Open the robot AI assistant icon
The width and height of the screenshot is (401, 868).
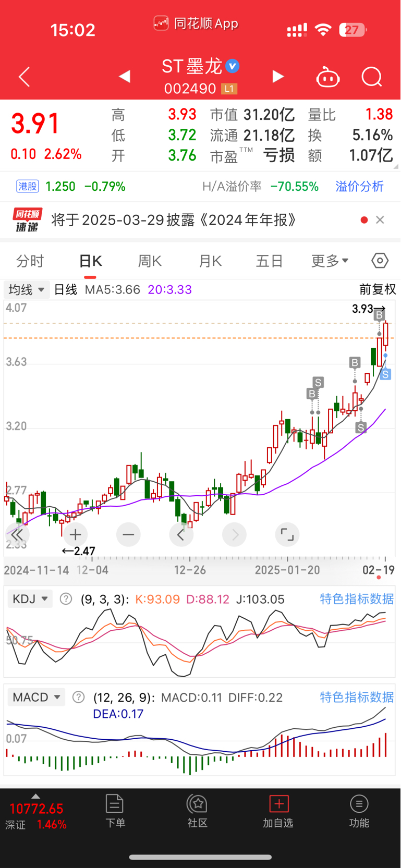[328, 77]
